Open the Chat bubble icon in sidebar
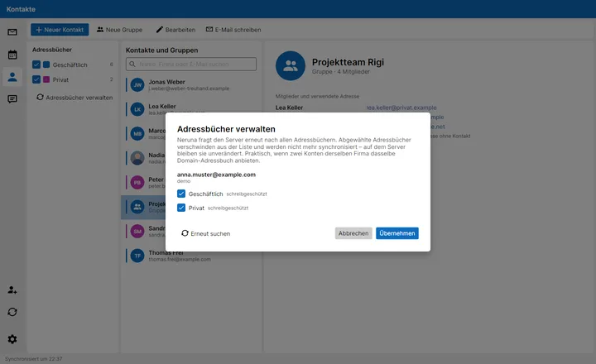This screenshot has height=364, width=596. pyautogui.click(x=12, y=99)
